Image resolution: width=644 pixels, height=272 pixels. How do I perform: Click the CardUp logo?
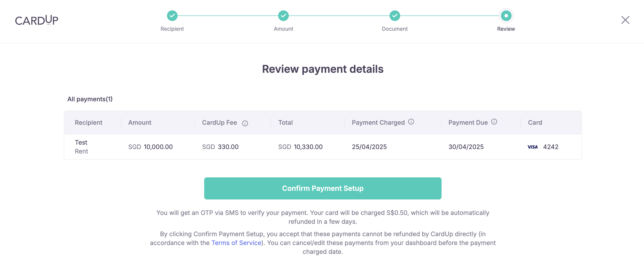37,20
